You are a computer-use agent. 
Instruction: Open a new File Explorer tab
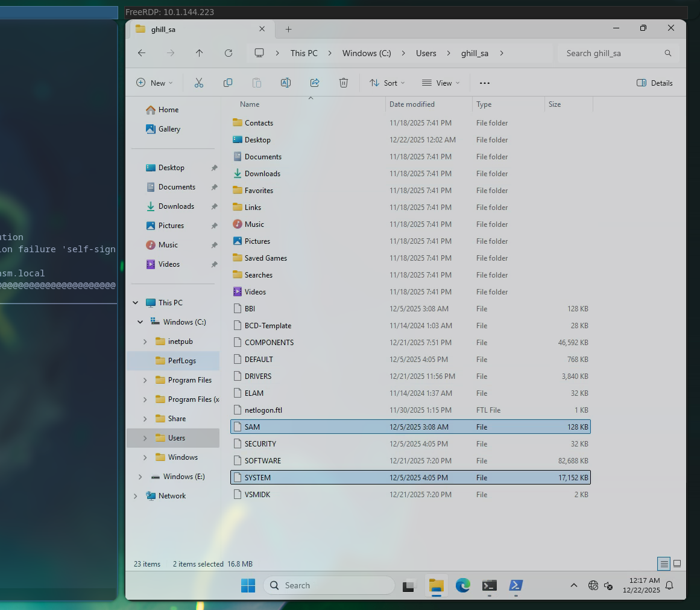pos(288,29)
